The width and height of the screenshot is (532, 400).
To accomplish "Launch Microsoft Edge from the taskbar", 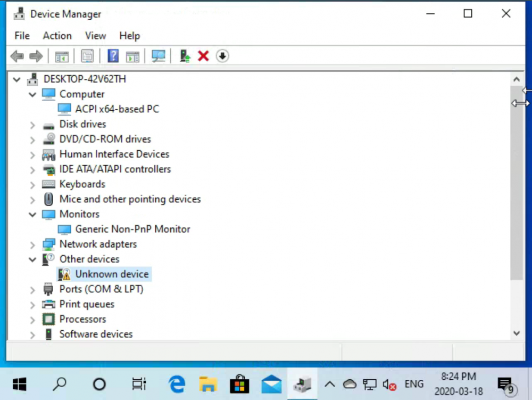I will (x=177, y=385).
